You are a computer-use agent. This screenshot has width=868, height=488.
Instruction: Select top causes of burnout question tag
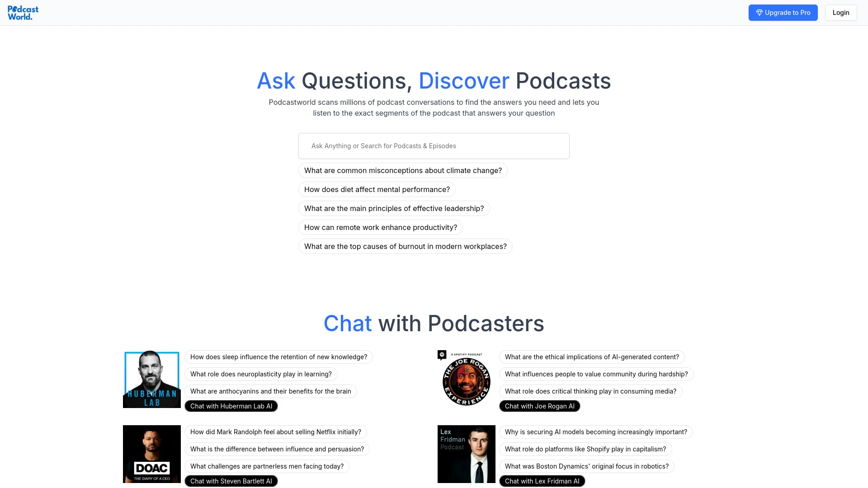[406, 246]
